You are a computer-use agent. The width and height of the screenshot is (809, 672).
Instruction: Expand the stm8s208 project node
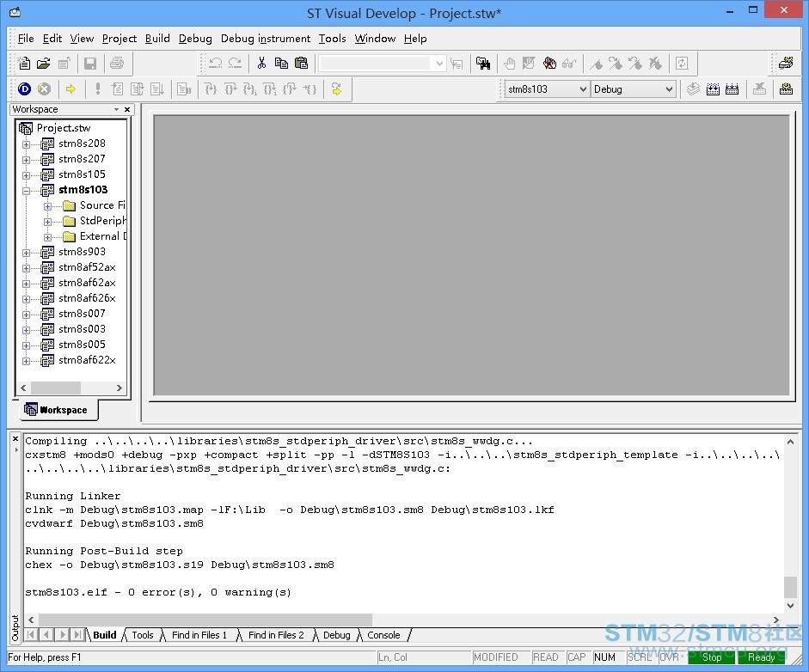[x=27, y=144]
